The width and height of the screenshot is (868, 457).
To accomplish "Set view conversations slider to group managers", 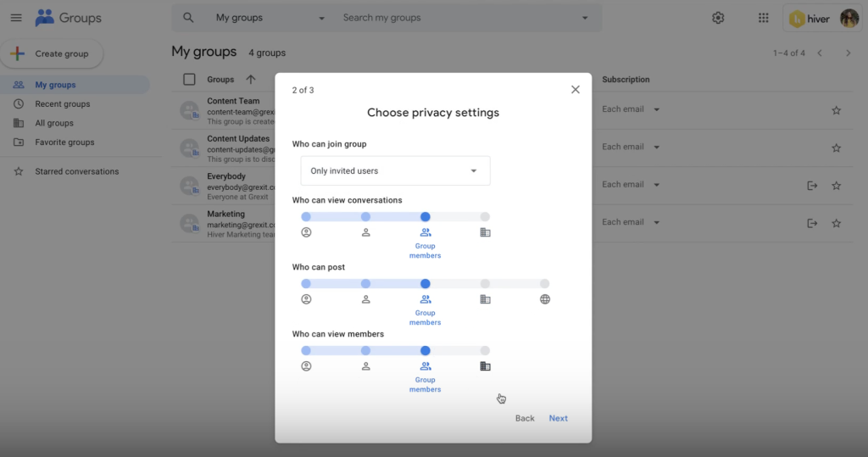I will point(366,216).
